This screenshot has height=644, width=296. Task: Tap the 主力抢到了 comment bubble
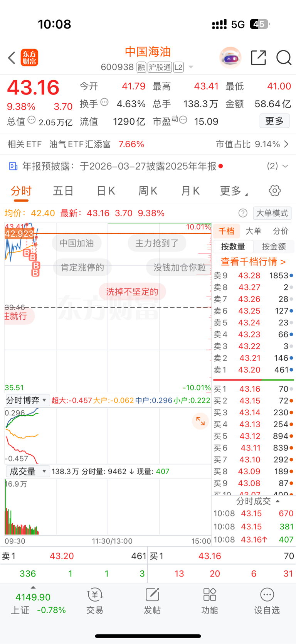coord(157,243)
